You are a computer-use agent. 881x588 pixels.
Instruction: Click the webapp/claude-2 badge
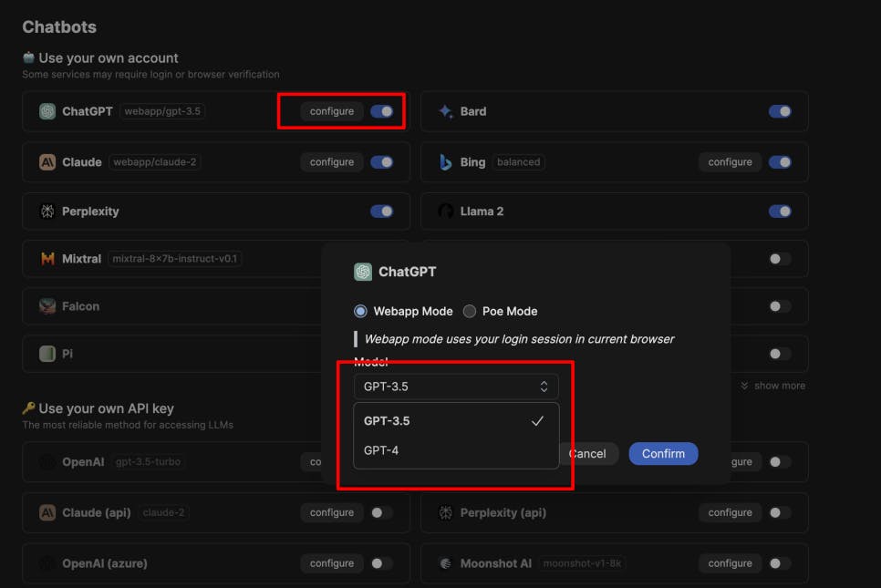pos(155,162)
